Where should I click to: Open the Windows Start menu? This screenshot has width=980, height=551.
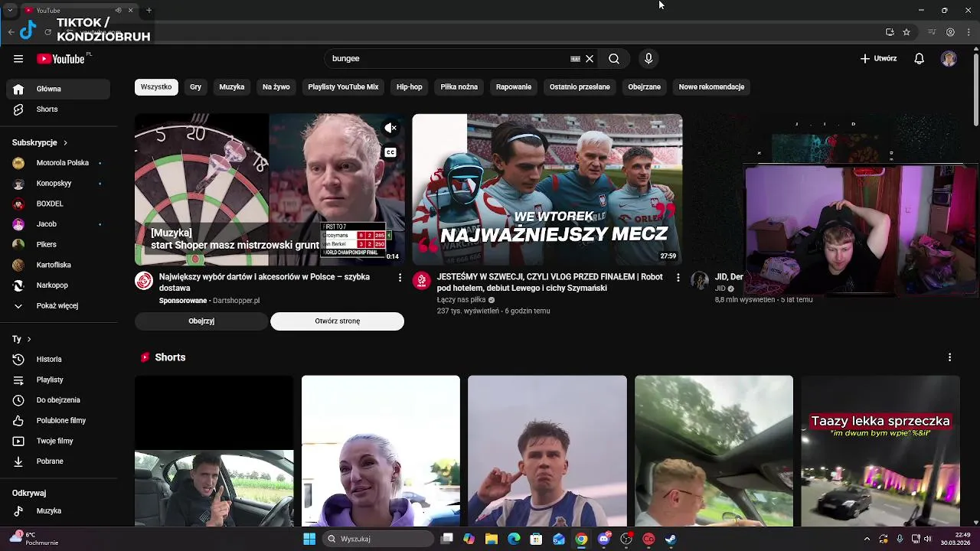309,539
